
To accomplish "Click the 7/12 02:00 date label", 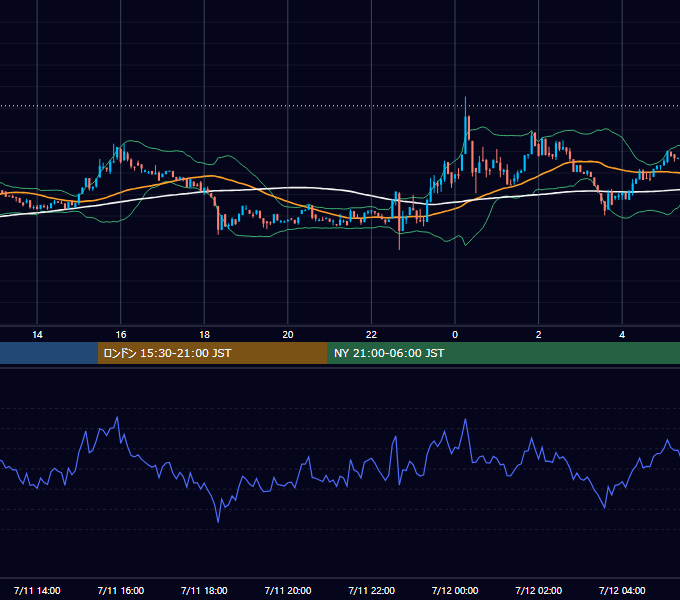I will click(539, 590).
